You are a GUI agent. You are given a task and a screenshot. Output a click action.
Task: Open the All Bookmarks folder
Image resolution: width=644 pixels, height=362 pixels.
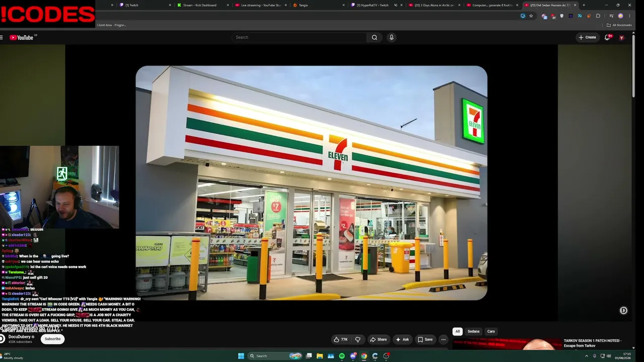click(619, 25)
